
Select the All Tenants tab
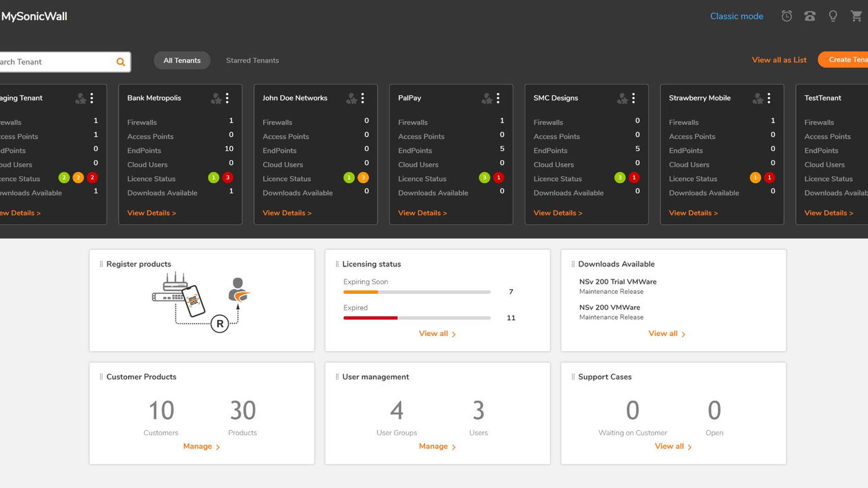point(182,60)
